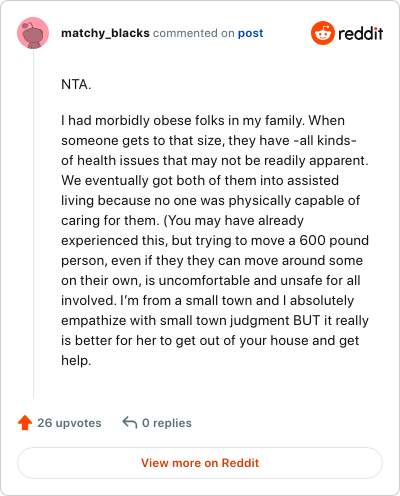This screenshot has width=400, height=496.
Task: Click the View more on Reddit button
Action: pyautogui.click(x=200, y=463)
